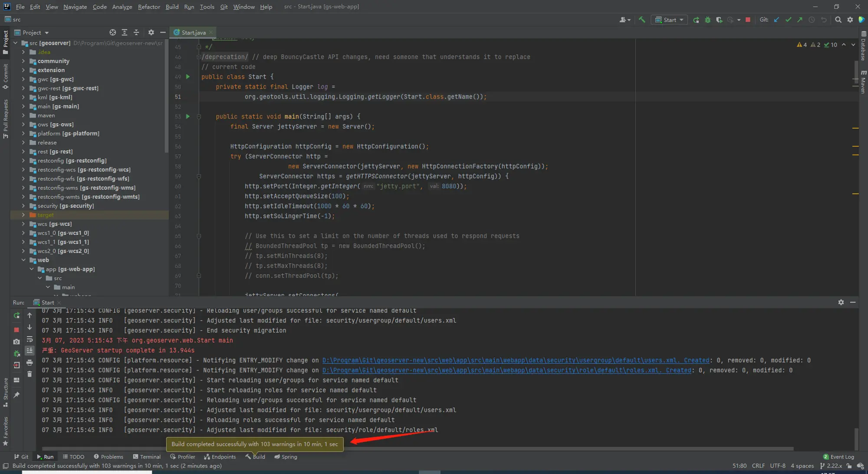Open Run panel settings gear
The image size is (868, 474).
pos(841,302)
